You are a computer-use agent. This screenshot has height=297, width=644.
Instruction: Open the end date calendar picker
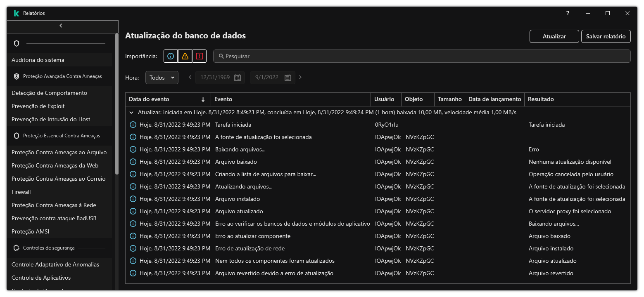tap(287, 77)
